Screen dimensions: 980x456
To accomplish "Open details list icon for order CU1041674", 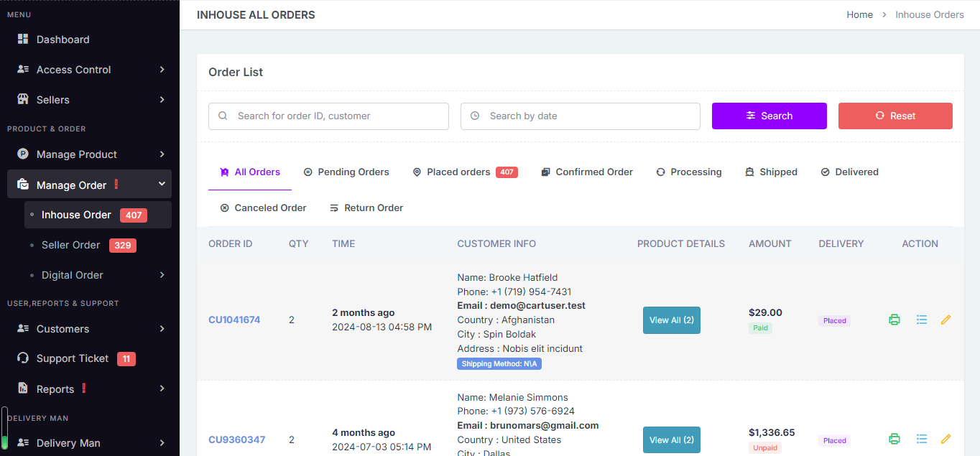I will (922, 320).
